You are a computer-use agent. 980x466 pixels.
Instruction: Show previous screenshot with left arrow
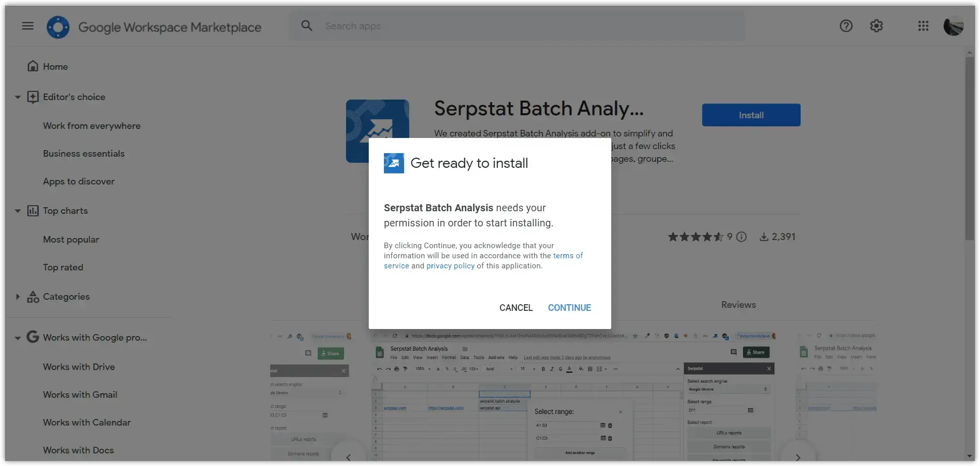click(x=349, y=457)
